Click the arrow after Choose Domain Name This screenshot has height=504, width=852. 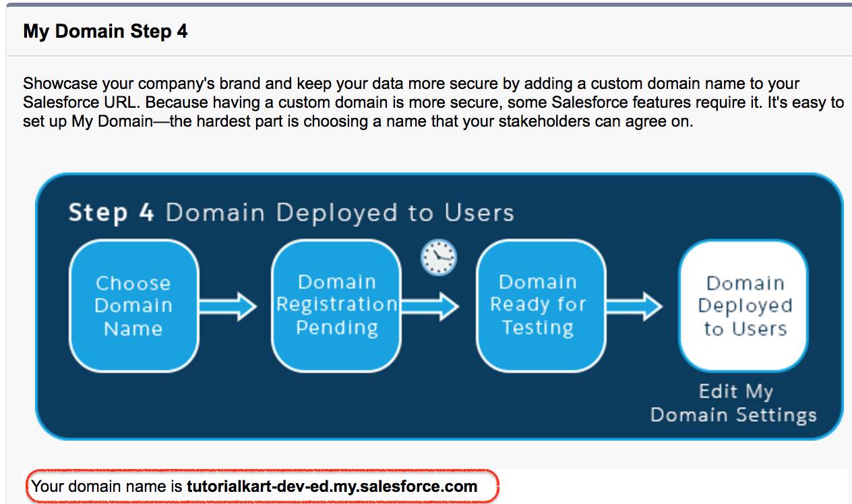tap(229, 307)
